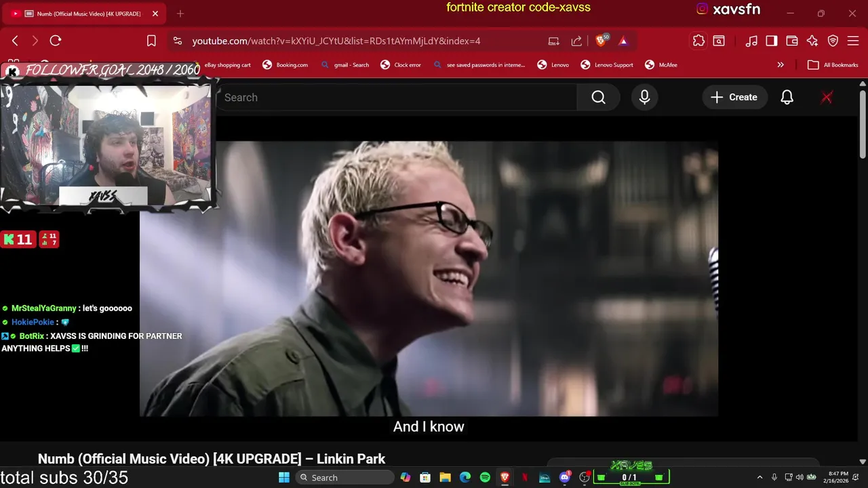Open a new browser tab
868x488 pixels.
pos(180,14)
